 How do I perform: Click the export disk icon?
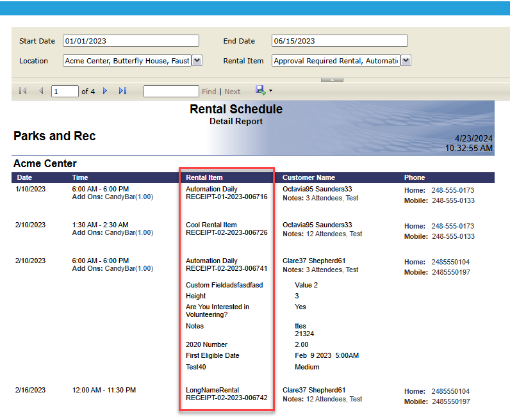pos(260,91)
